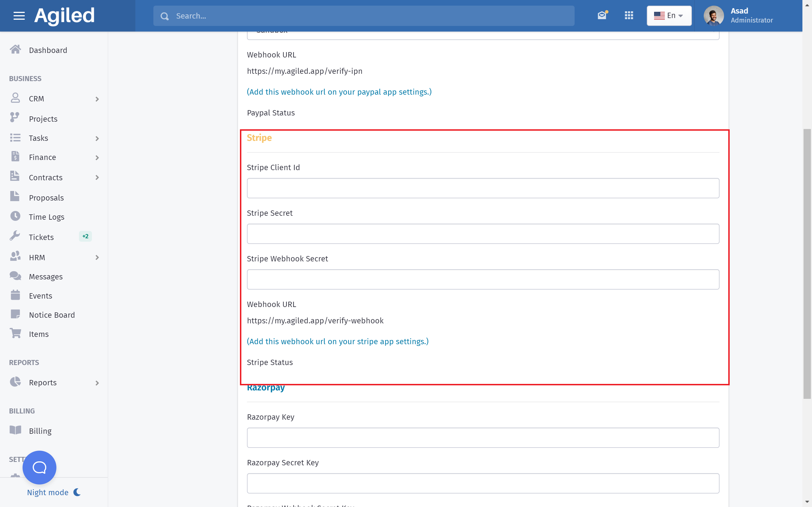The height and width of the screenshot is (507, 812).
Task: Click the stripe webhook settings hint link
Action: pos(337,341)
